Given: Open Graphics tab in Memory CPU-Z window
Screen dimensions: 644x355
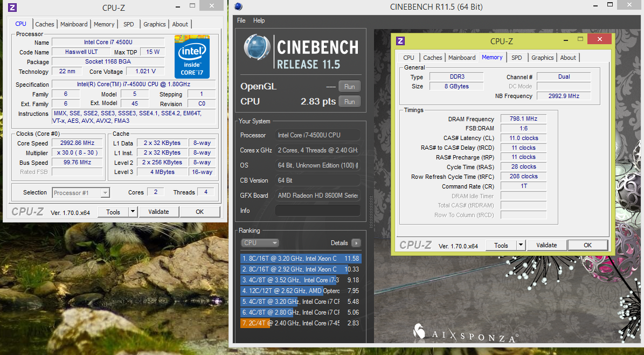Looking at the screenshot, I should (x=543, y=58).
